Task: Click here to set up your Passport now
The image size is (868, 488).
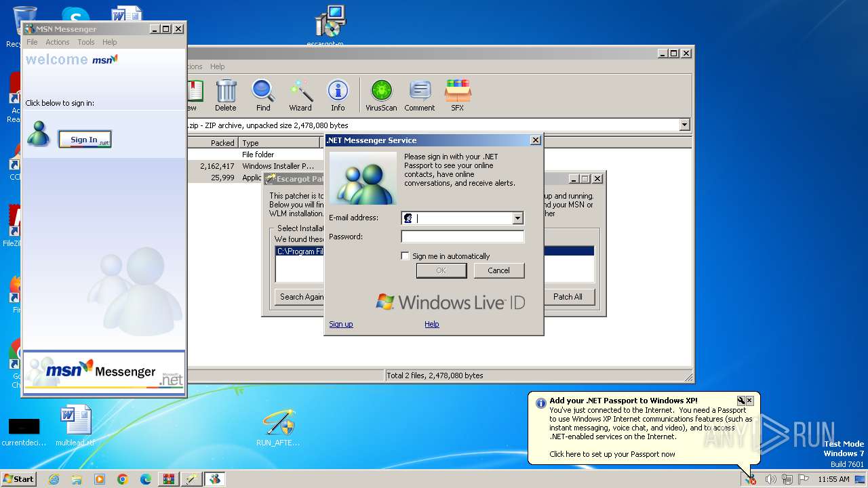Action: click(x=612, y=454)
